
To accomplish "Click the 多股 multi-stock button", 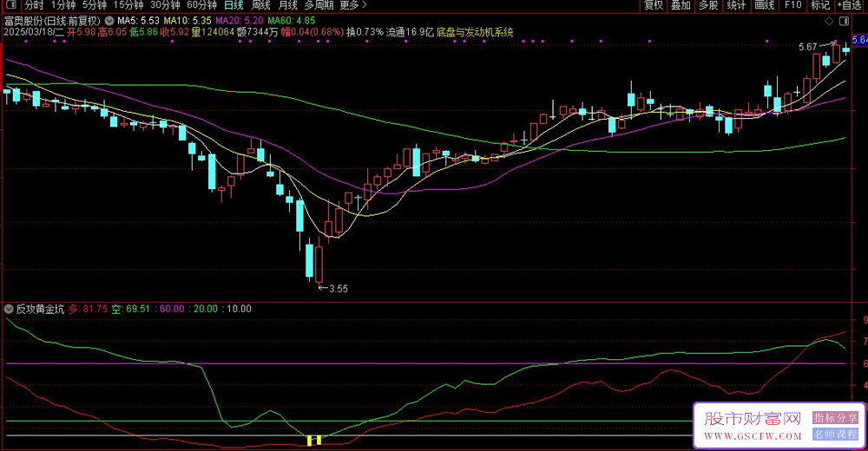I will coord(708,5).
